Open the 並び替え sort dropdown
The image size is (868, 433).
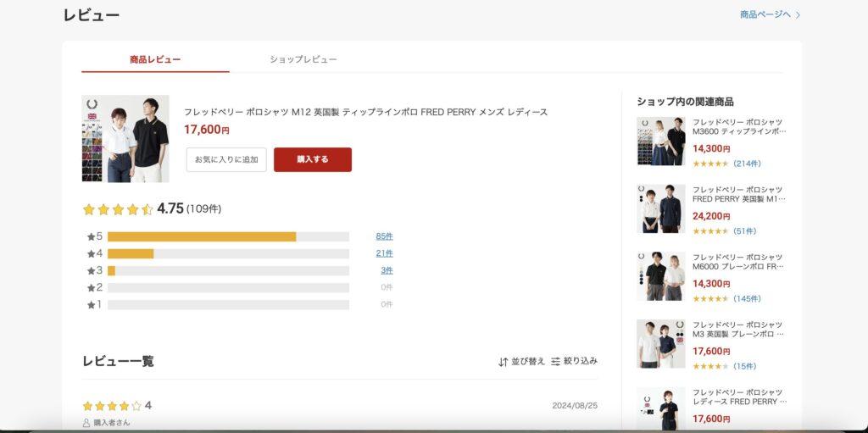click(x=521, y=362)
